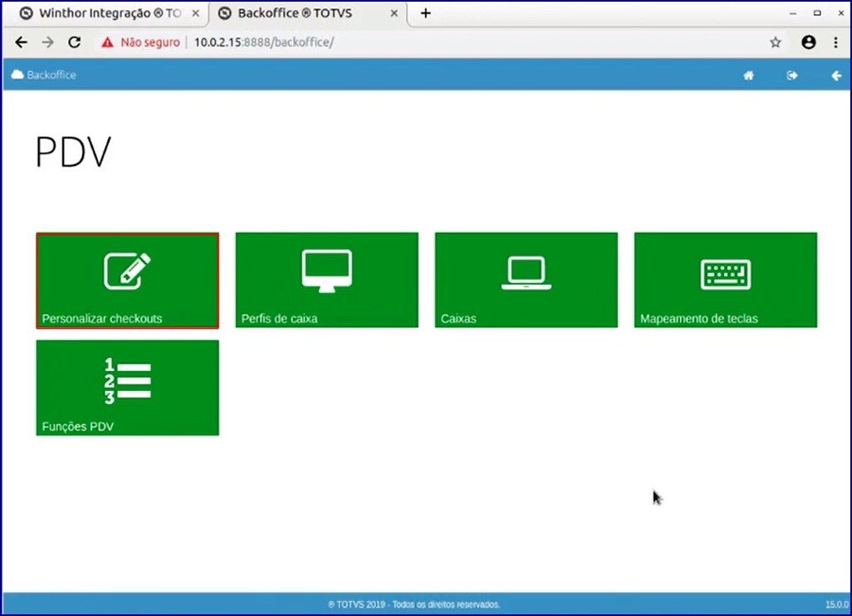Viewport: 852px width, 616px height.
Task: Open the Funções PDV tile
Action: coord(128,388)
